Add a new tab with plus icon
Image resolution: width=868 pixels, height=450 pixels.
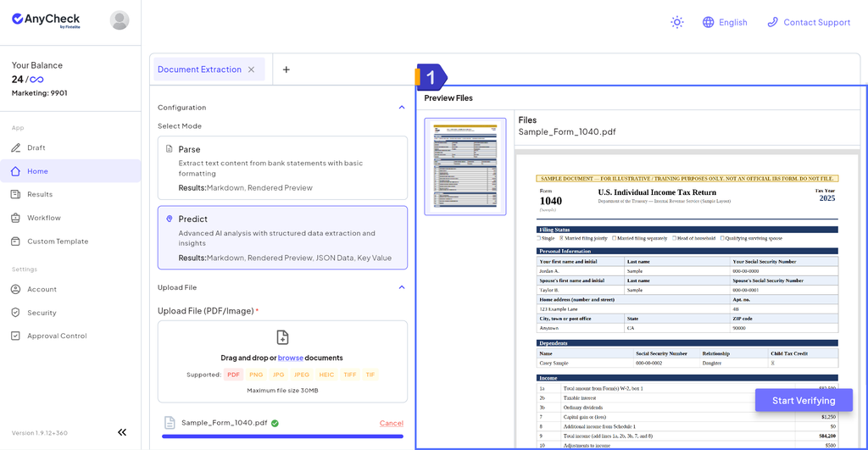(287, 69)
